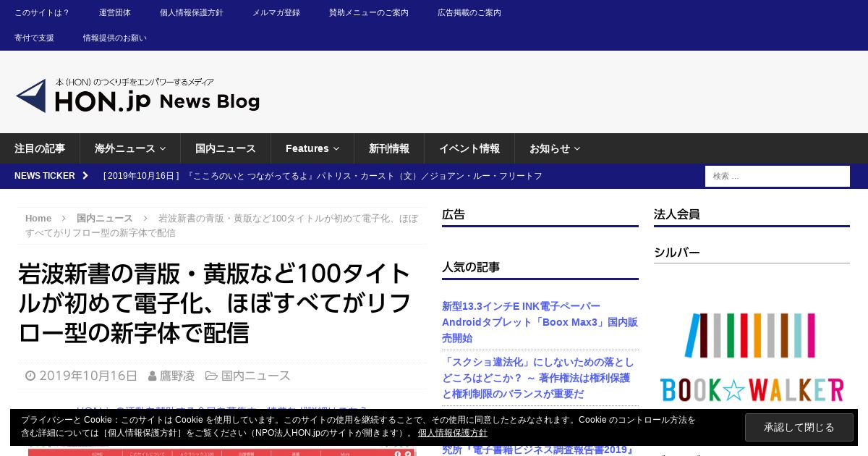Click the Home breadcrumb link
This screenshot has width=868, height=456.
[38, 218]
